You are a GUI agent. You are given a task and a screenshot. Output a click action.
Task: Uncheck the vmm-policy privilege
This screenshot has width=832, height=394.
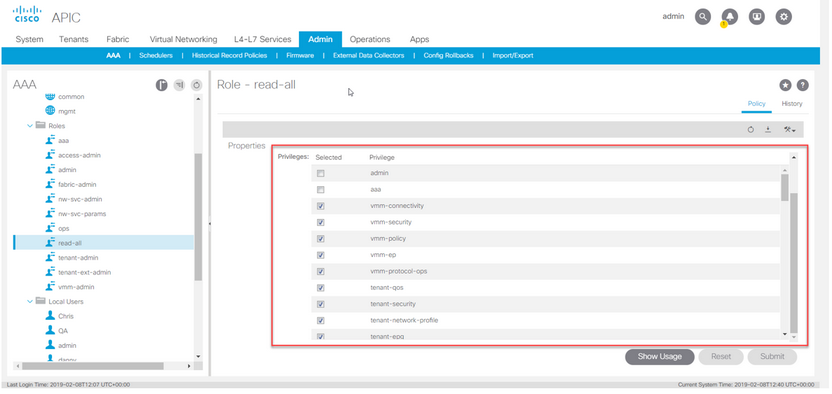(x=320, y=239)
